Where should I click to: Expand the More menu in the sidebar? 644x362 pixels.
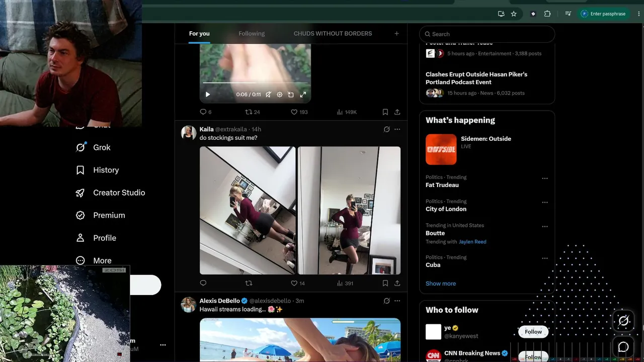click(x=94, y=260)
